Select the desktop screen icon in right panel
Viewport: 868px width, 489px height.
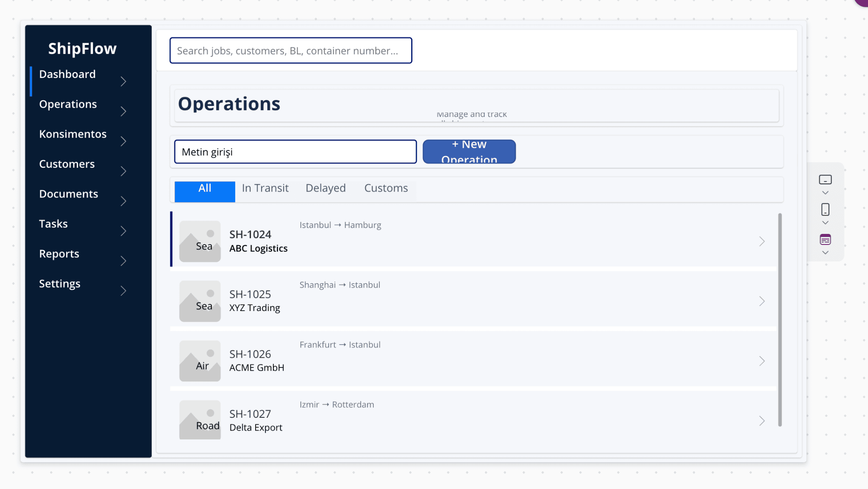[825, 180]
